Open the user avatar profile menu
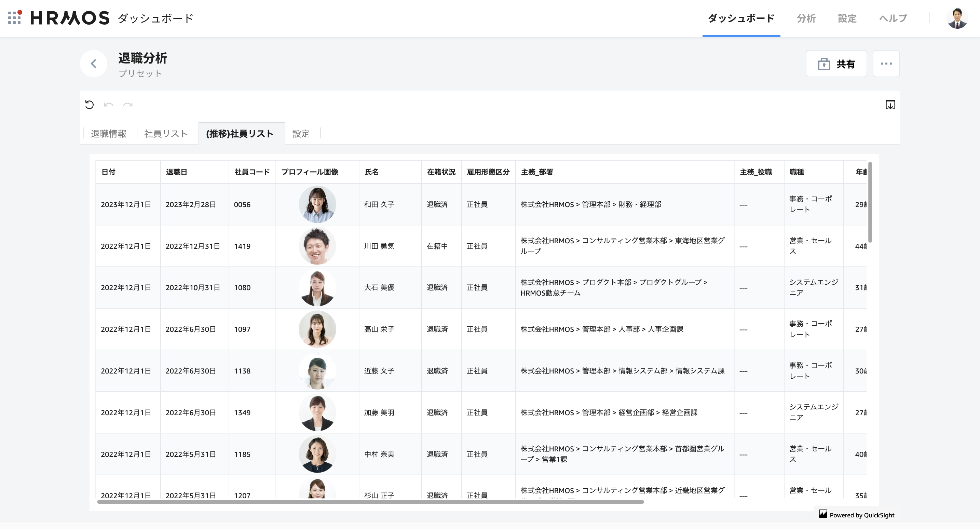The image size is (980, 529). pyautogui.click(x=956, y=18)
